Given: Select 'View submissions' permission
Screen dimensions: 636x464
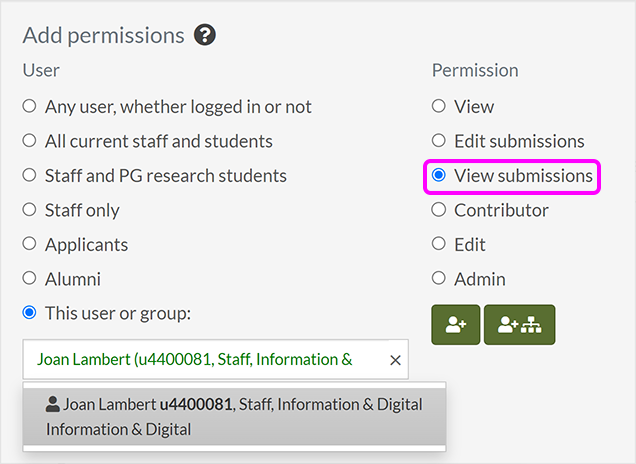Looking at the screenshot, I should click(x=439, y=176).
